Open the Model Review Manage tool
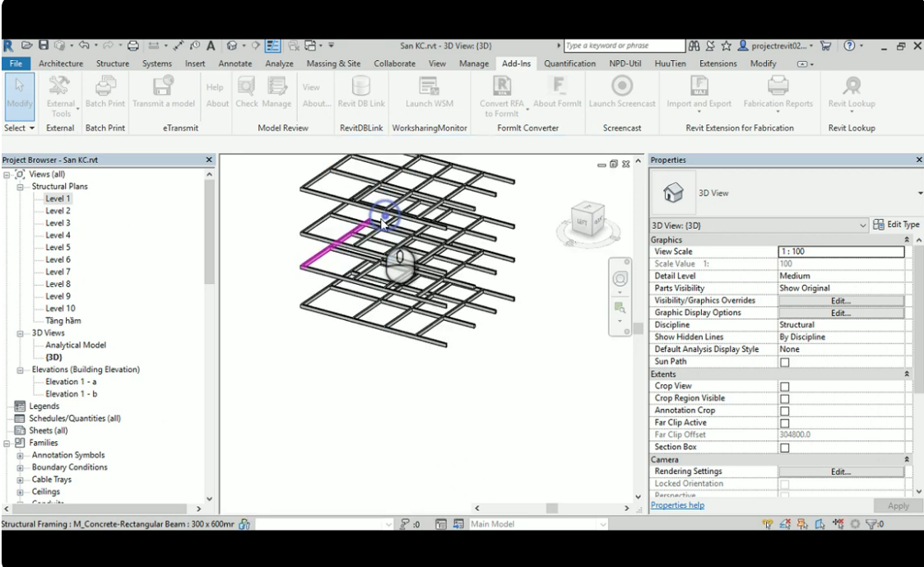The height and width of the screenshot is (567, 924). 276,92
